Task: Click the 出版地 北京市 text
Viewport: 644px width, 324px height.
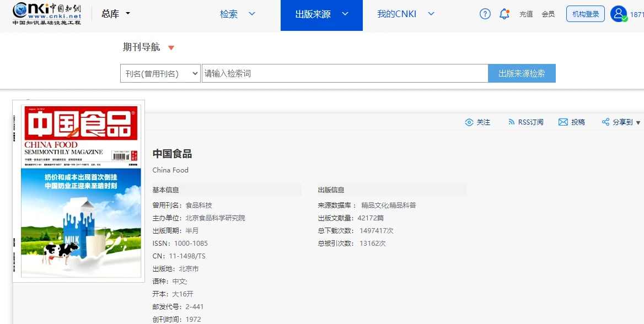Action: tap(175, 269)
